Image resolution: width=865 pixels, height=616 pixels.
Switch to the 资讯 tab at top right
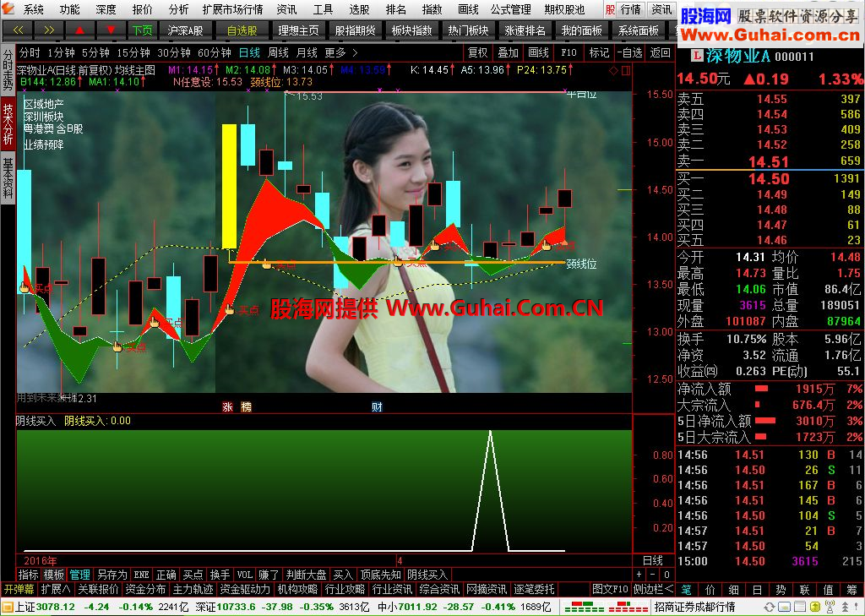(x=661, y=9)
